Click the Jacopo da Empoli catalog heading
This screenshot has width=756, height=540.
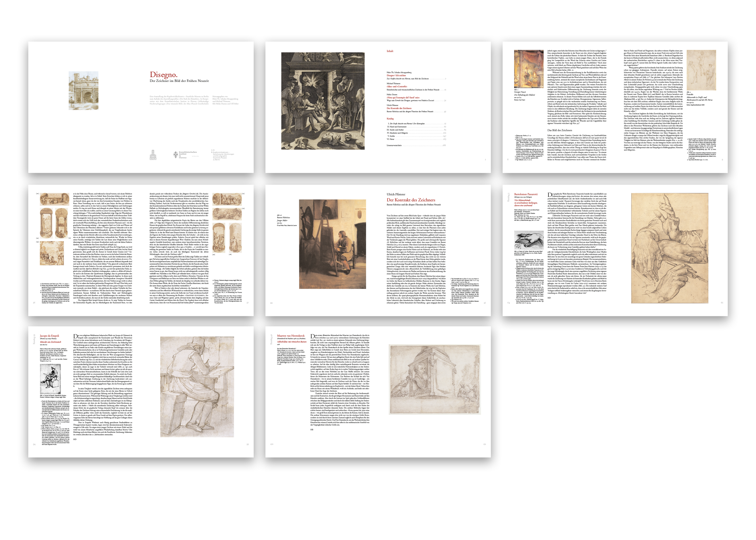(49, 336)
